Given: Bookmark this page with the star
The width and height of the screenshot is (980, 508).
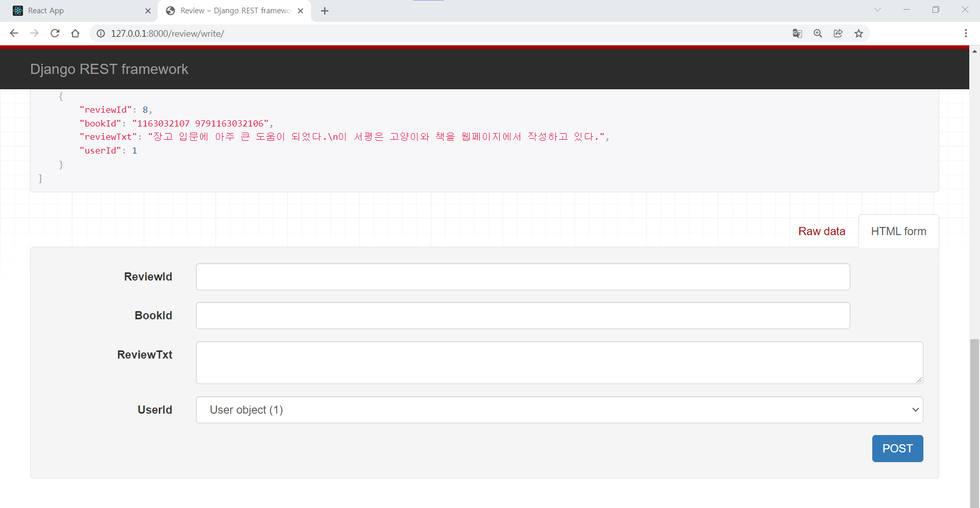Looking at the screenshot, I should tap(859, 33).
